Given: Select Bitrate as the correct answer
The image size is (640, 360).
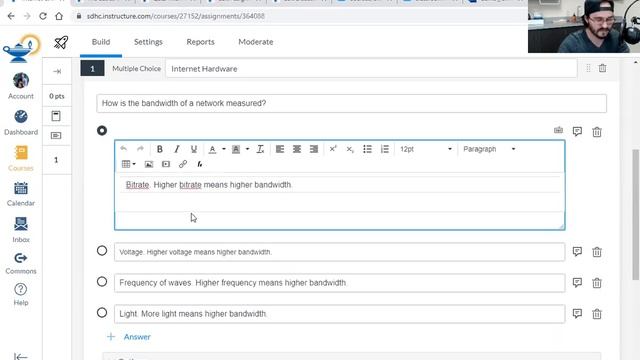Looking at the screenshot, I should coord(102,131).
